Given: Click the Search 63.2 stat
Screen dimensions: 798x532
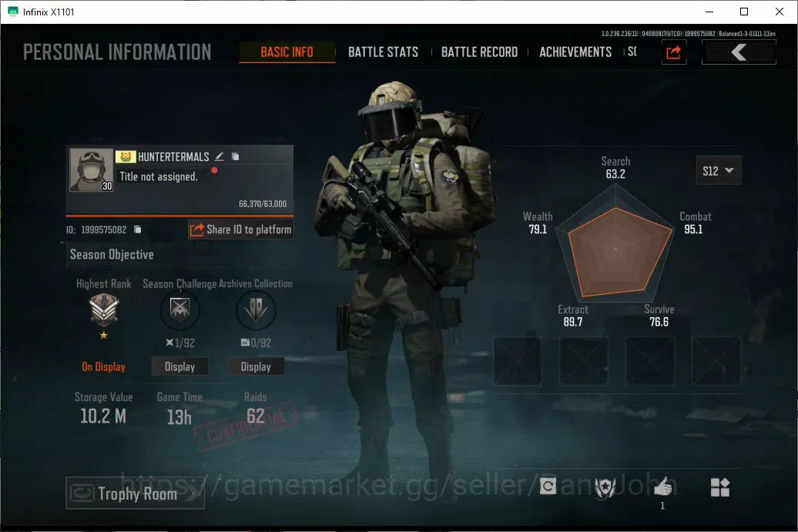Looking at the screenshot, I should (x=615, y=167).
